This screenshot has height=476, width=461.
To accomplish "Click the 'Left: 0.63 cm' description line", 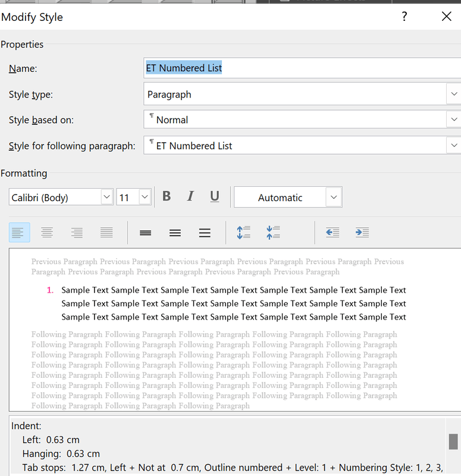I will [x=51, y=440].
